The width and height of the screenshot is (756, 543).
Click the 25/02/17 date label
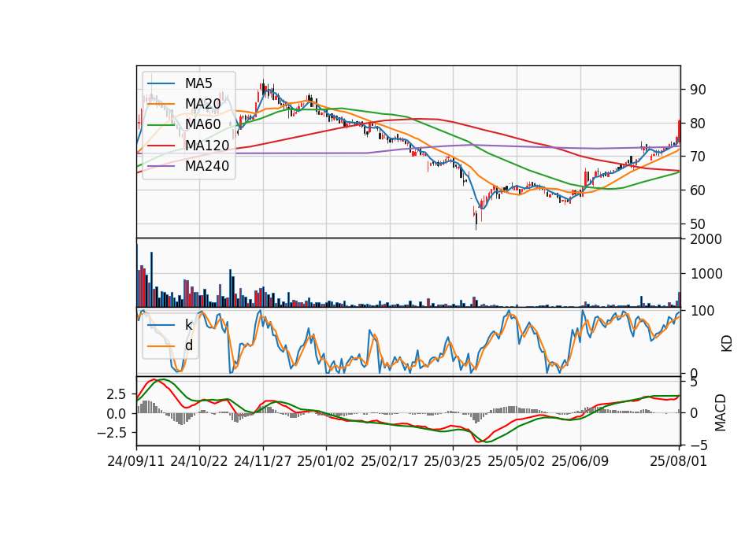(390, 461)
